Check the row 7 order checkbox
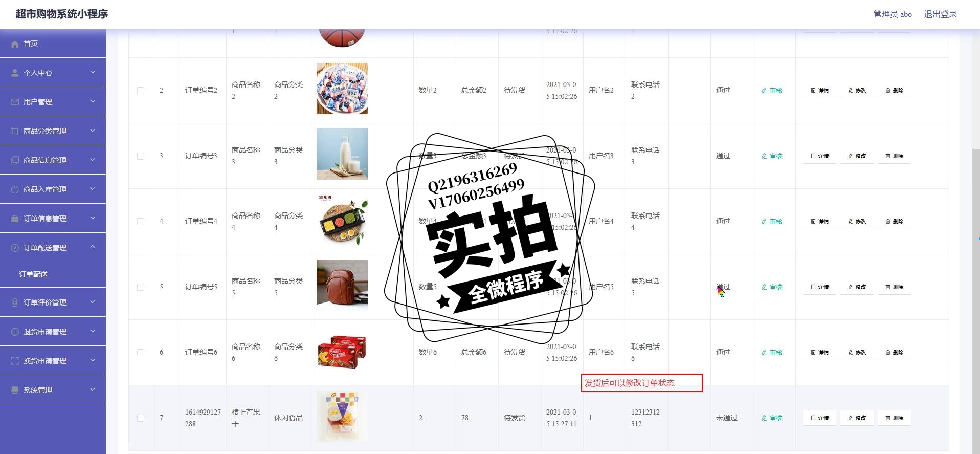This screenshot has width=980, height=454. (x=141, y=418)
